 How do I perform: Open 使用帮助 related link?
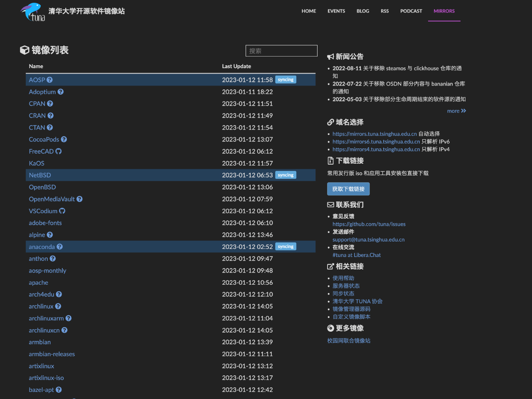[x=343, y=278]
